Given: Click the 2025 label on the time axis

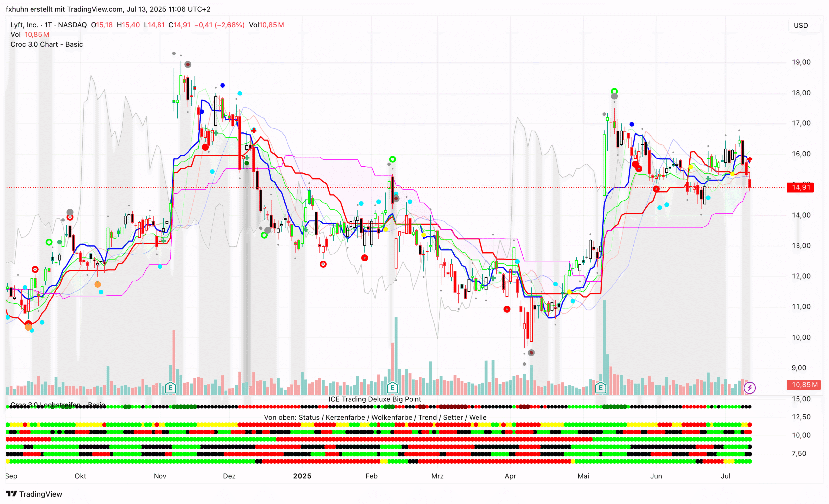Looking at the screenshot, I should (x=302, y=476).
